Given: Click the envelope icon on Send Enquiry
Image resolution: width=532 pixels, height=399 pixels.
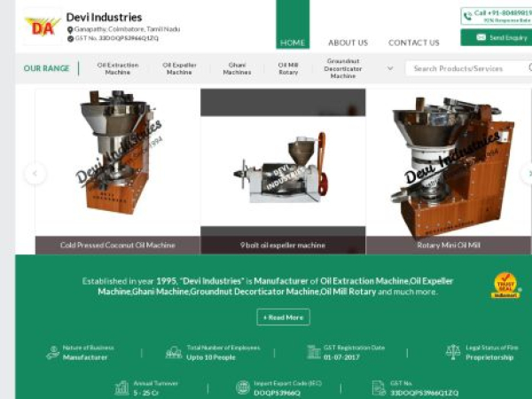Looking at the screenshot, I should pos(481,37).
